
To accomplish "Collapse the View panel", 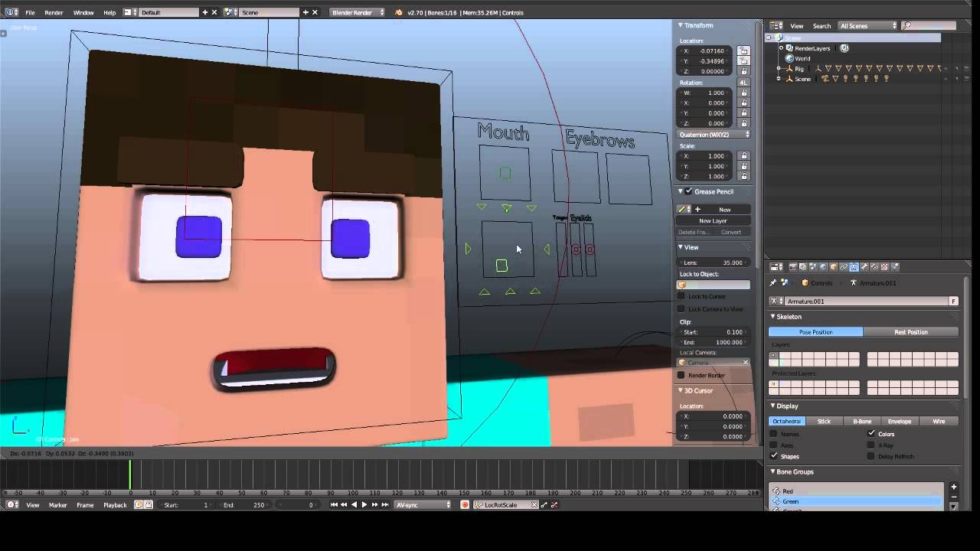I will click(681, 247).
